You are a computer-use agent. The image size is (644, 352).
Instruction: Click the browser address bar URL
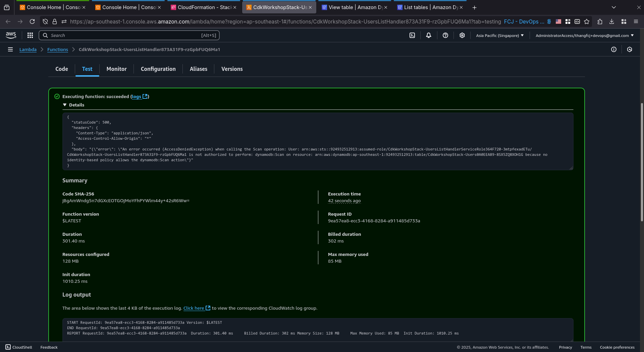285,21
